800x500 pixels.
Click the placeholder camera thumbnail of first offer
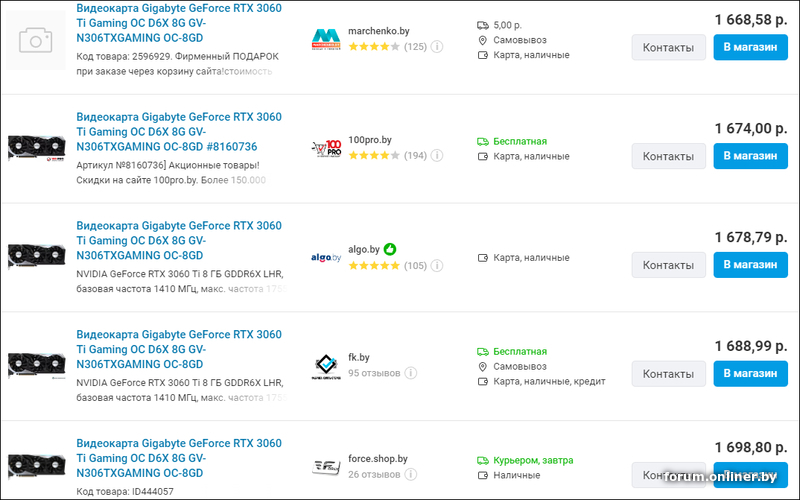pos(36,40)
